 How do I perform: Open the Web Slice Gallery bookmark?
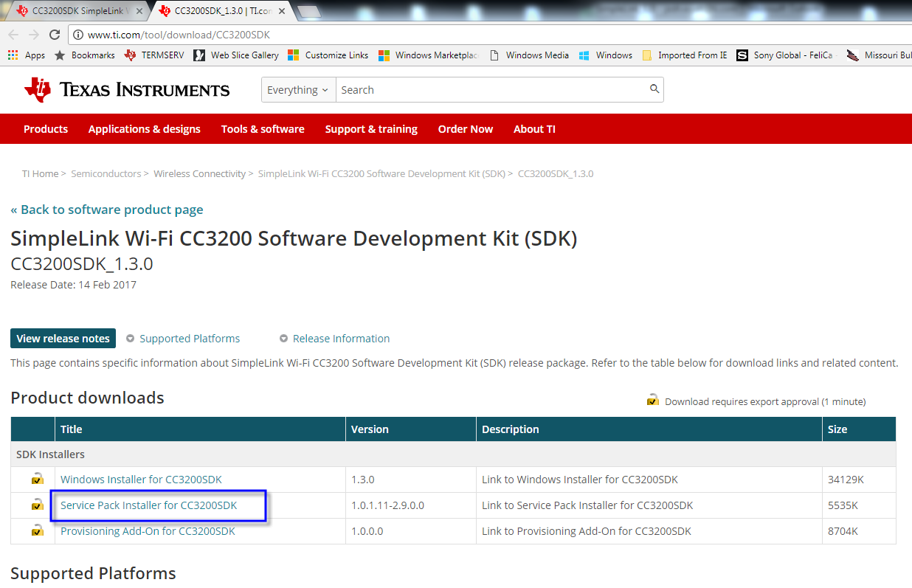pyautogui.click(x=236, y=55)
